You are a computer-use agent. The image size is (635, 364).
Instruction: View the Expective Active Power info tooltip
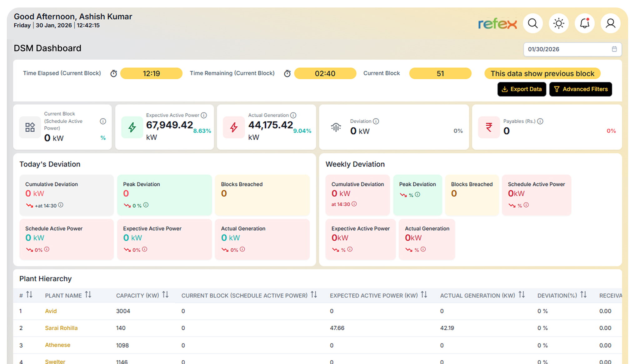coord(204,115)
